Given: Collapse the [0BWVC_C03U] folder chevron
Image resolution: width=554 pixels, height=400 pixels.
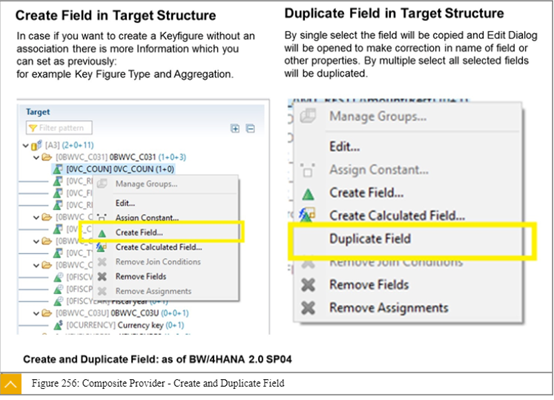Looking at the screenshot, I should (36, 313).
